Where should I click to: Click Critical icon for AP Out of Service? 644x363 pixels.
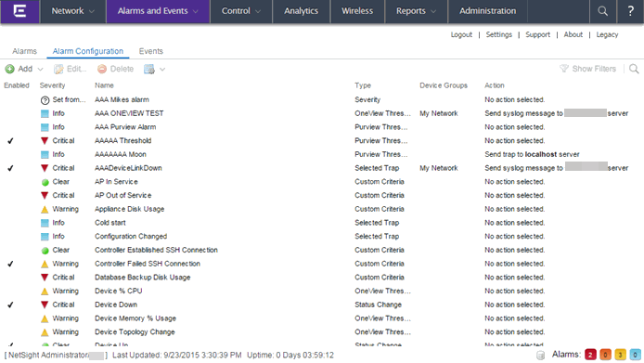click(45, 196)
